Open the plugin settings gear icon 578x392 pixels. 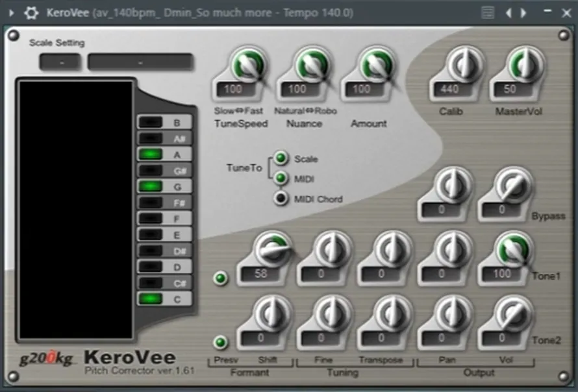coord(31,13)
